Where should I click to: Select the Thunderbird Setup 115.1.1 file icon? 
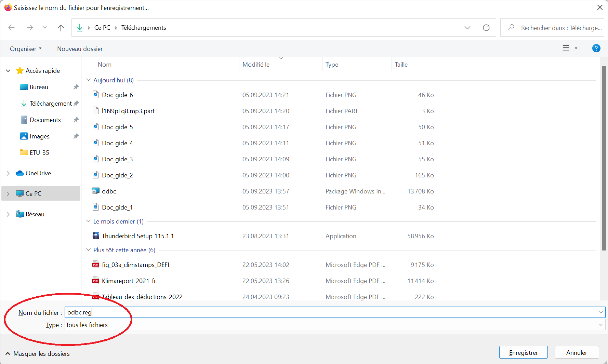tap(96, 236)
